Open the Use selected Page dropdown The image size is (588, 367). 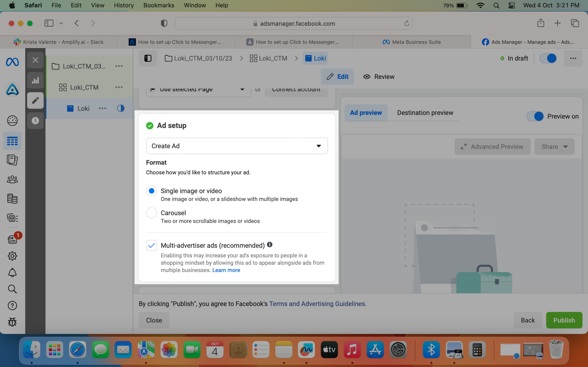pos(198,90)
